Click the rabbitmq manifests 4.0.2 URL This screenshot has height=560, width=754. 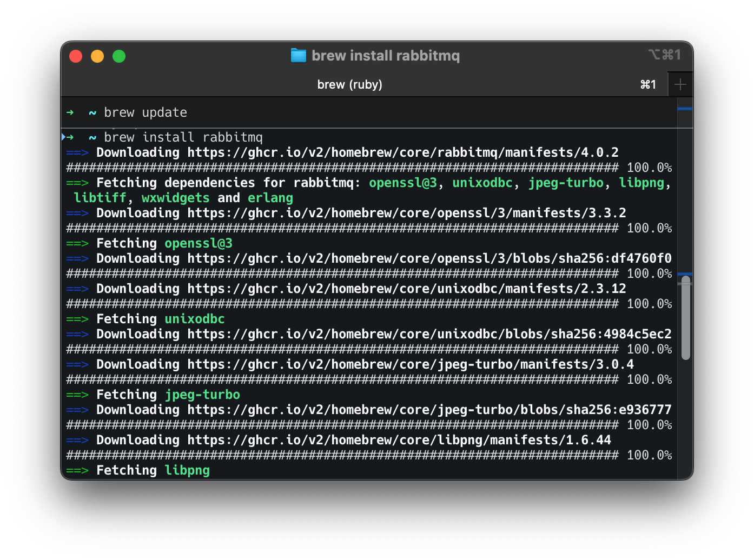[x=402, y=152]
